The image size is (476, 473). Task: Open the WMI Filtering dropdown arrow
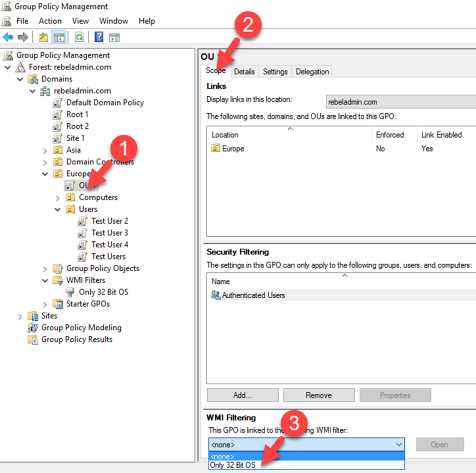point(399,445)
